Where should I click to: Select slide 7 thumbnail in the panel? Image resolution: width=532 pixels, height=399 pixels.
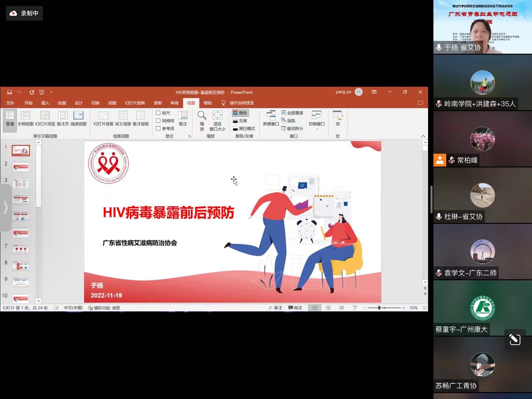coord(21,250)
